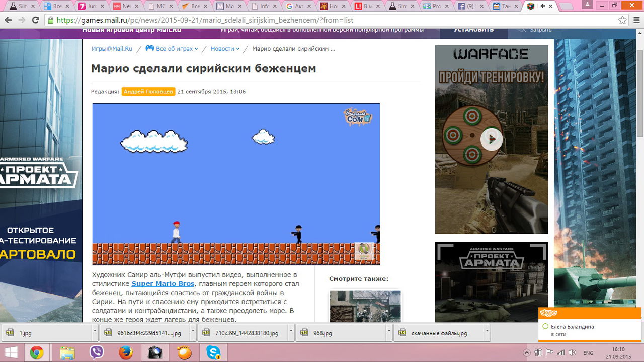Open the Super Mario Bros link in article
Screen dimensions: 644x362
pyautogui.click(x=163, y=284)
